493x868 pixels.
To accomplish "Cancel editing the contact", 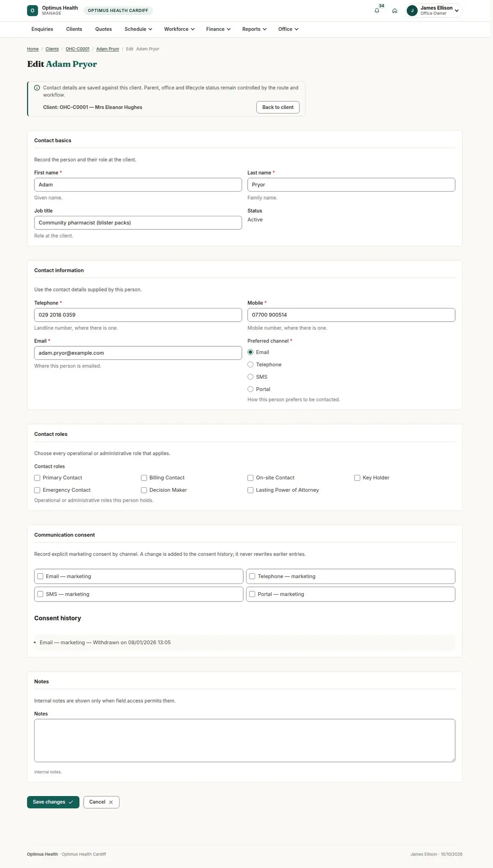I will (x=101, y=802).
